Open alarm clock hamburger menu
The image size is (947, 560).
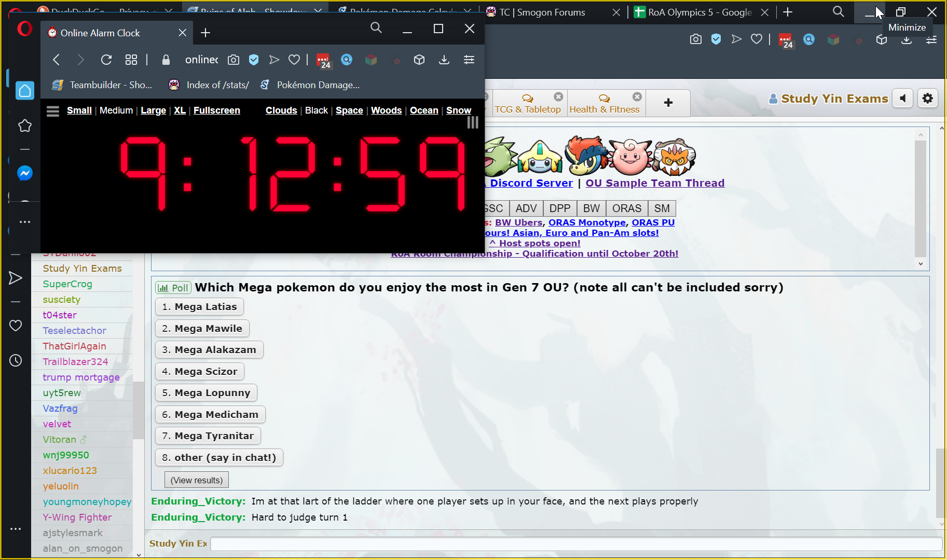[x=53, y=111]
